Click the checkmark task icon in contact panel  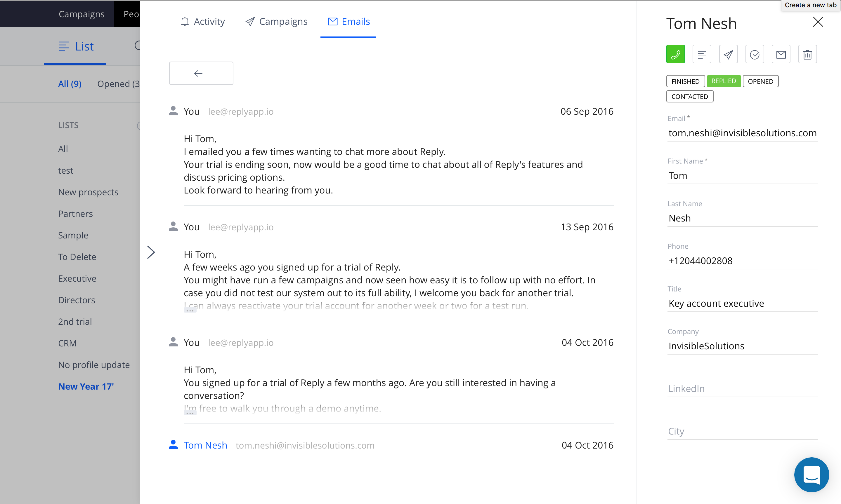tap(754, 54)
